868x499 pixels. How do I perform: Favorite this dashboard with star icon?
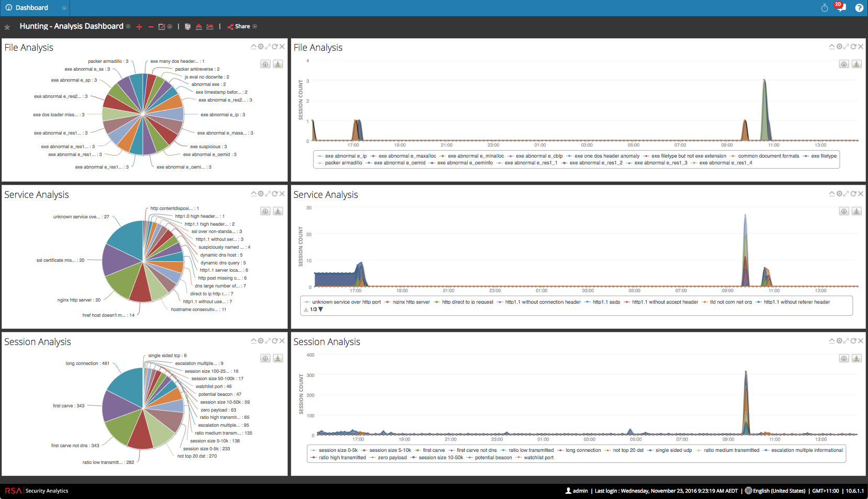pyautogui.click(x=7, y=27)
